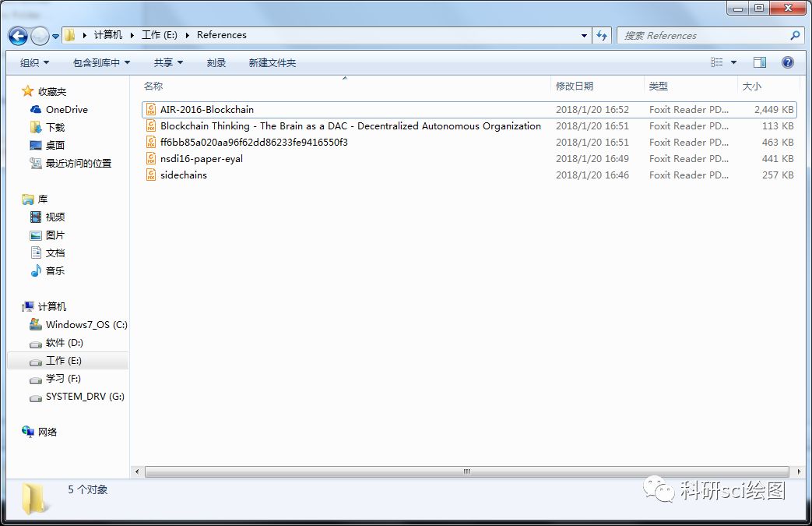812x526 pixels.
Task: Click date 2018/1/20 16:46 of sidechains
Action: coord(592,175)
